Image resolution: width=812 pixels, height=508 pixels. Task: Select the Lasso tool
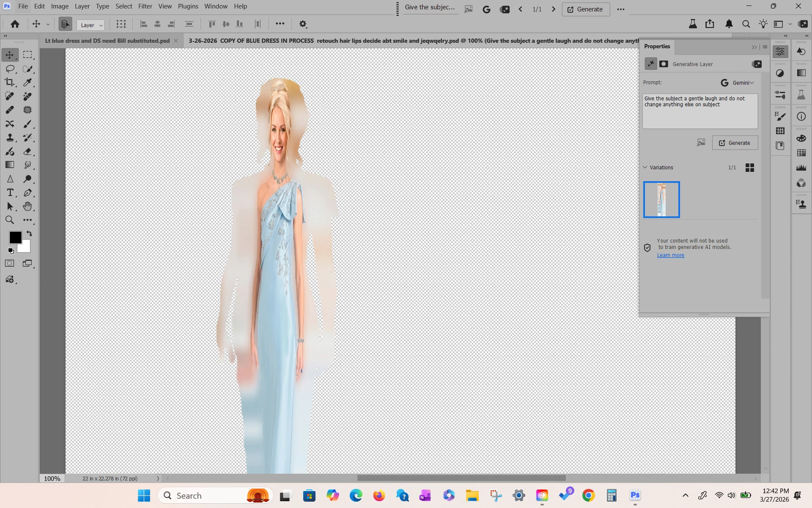pyautogui.click(x=10, y=69)
